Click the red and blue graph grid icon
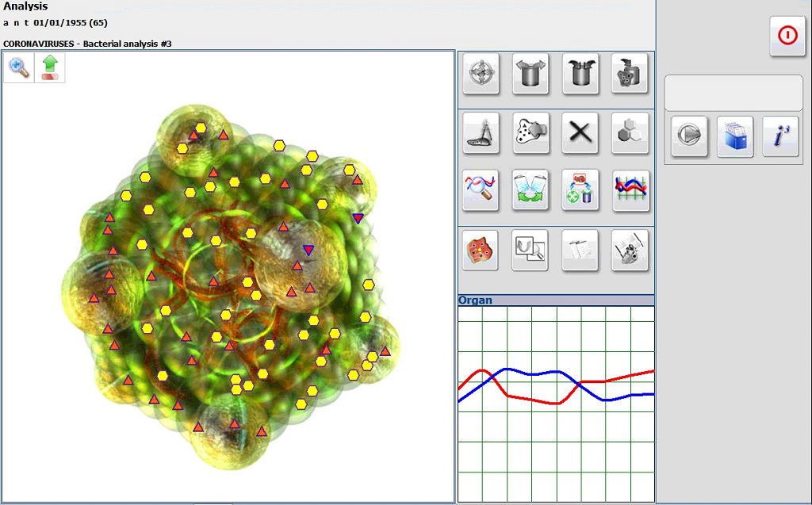This screenshot has height=505, width=812. coord(630,190)
